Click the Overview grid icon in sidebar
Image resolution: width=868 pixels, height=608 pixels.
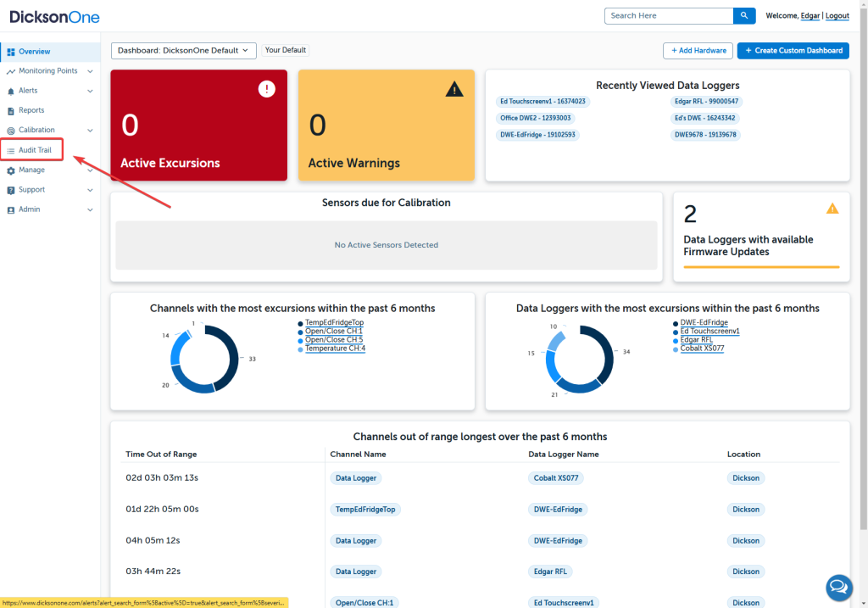[x=11, y=52]
